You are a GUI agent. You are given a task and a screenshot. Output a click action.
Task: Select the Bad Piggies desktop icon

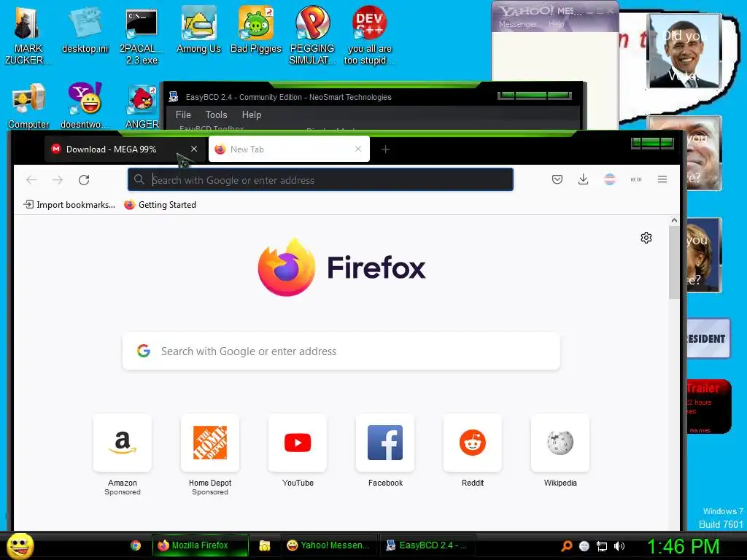tap(256, 31)
